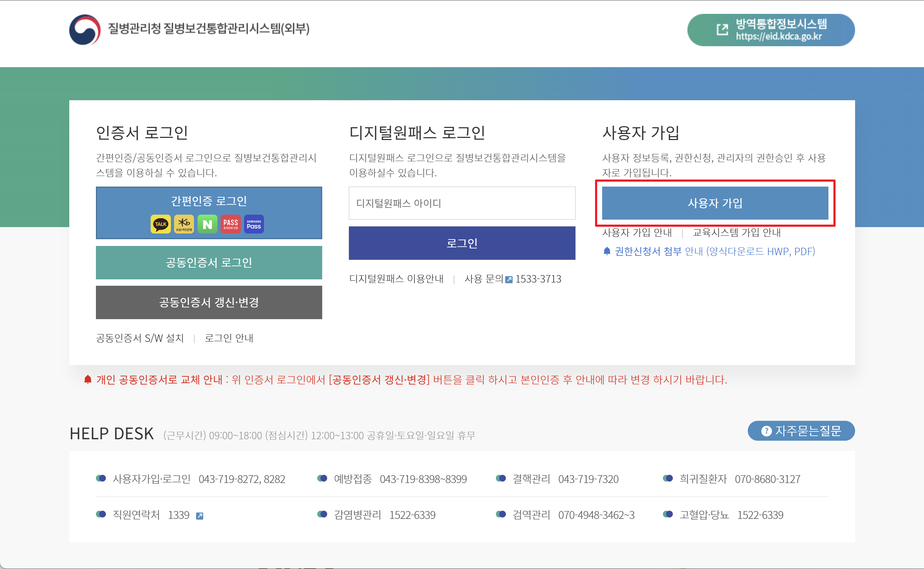Click bullet icon beside 희귀질환자
924x569 pixels.
(668, 478)
